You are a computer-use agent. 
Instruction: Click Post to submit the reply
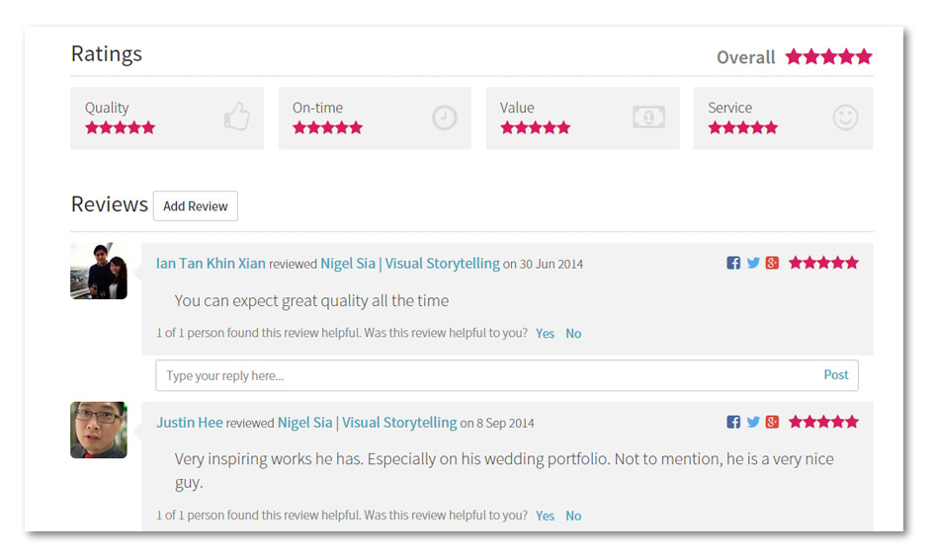click(836, 375)
